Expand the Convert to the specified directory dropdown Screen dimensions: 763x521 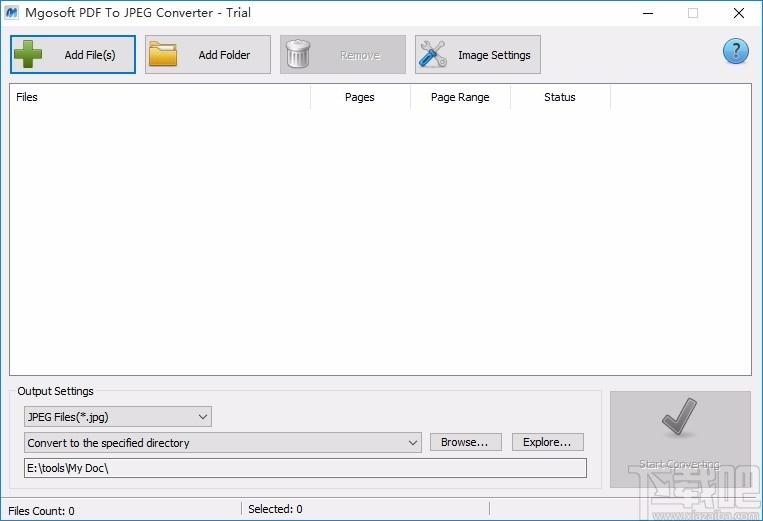pos(222,443)
